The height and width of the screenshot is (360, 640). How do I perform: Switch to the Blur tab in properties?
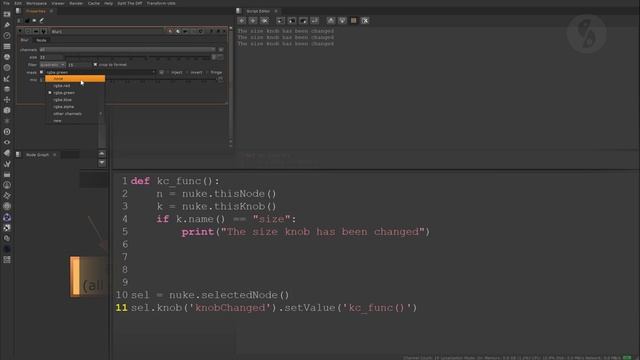point(24,40)
